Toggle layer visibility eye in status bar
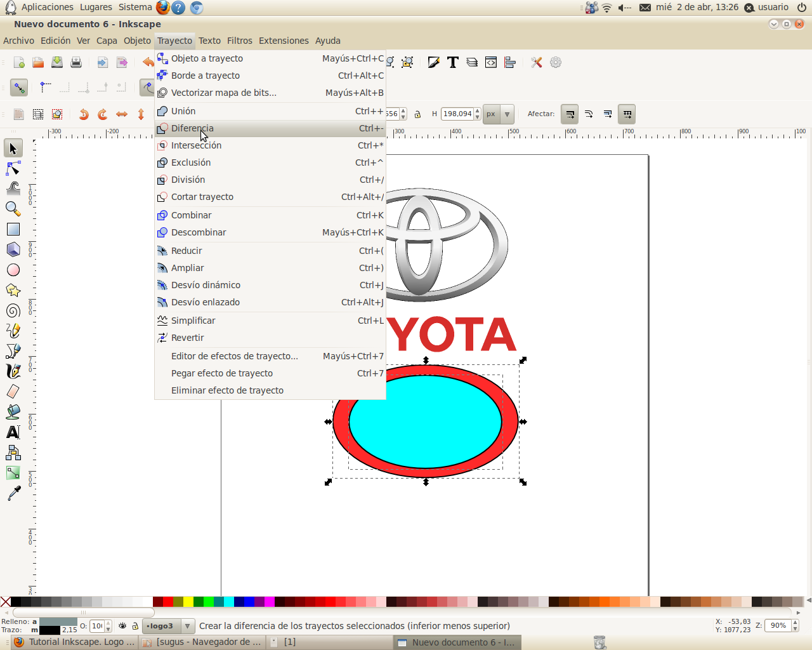 [122, 626]
